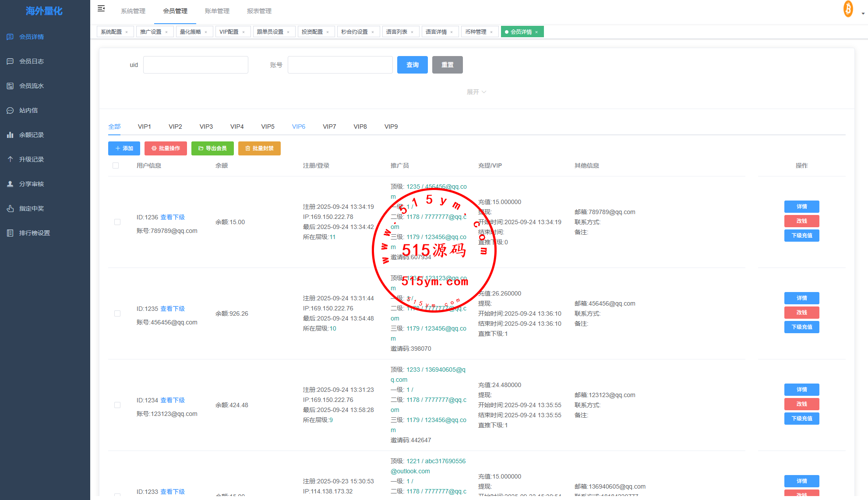This screenshot has width=868, height=500.
Task: Open 指定中奖 in the sidebar
Action: [31, 208]
